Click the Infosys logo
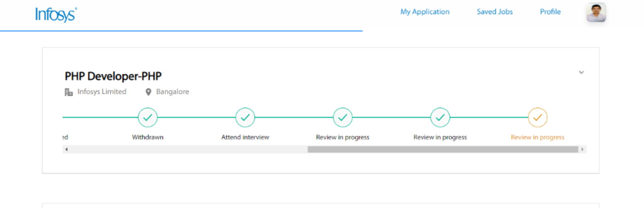The height and width of the screenshot is (208, 644). tap(56, 14)
